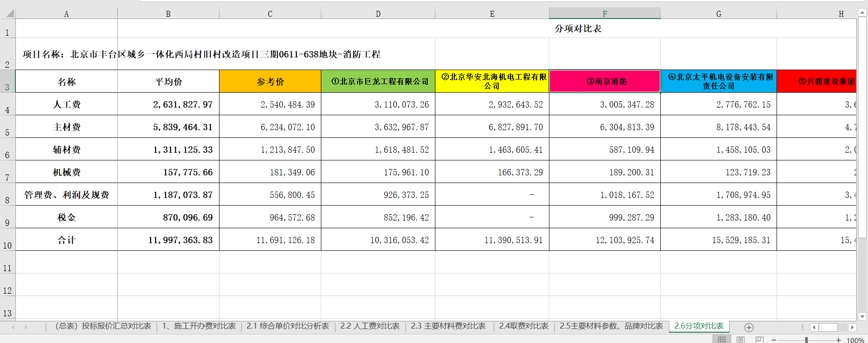Select cell with value 1,283,180.40
Viewport: 868px width, 343px height.
719,217
